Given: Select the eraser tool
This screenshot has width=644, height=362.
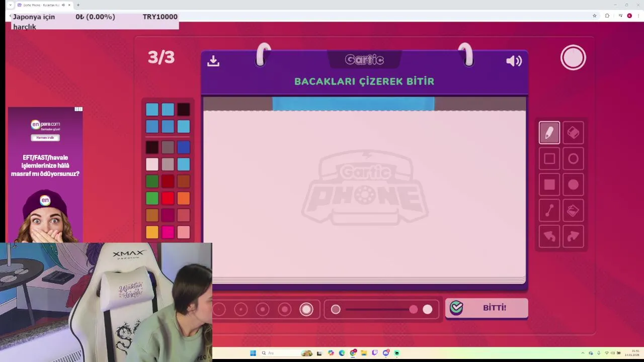Looking at the screenshot, I should [x=573, y=133].
